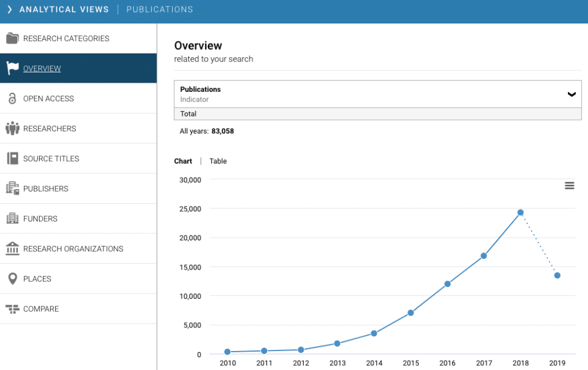This screenshot has height=370, width=588.
Task: Click the Compare icon in sidebar
Action: (x=12, y=309)
